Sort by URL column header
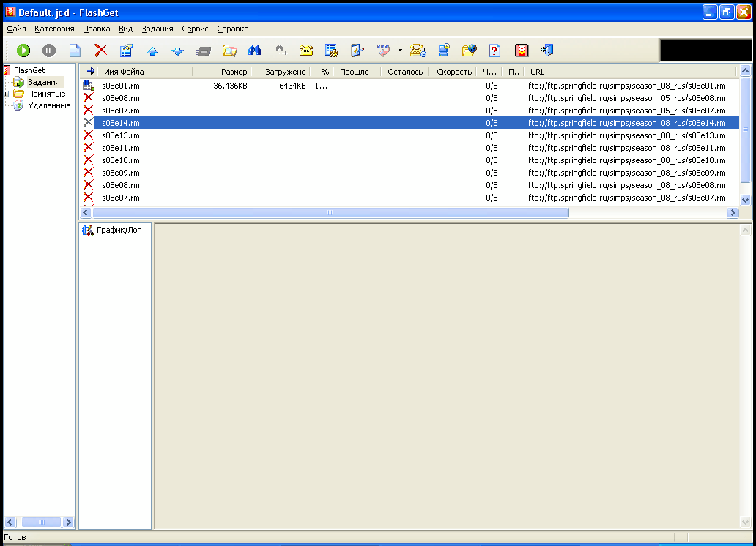Screen dimensions: 756x546 tap(631, 72)
